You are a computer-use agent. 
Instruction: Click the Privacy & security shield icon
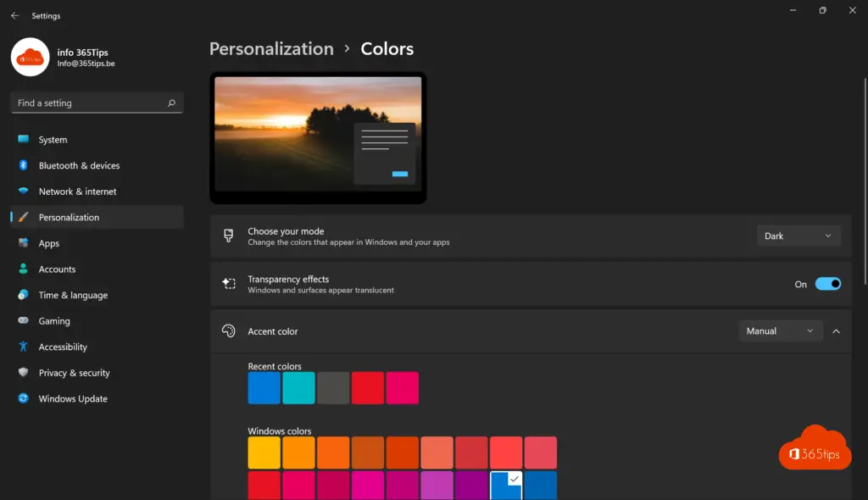click(x=23, y=372)
